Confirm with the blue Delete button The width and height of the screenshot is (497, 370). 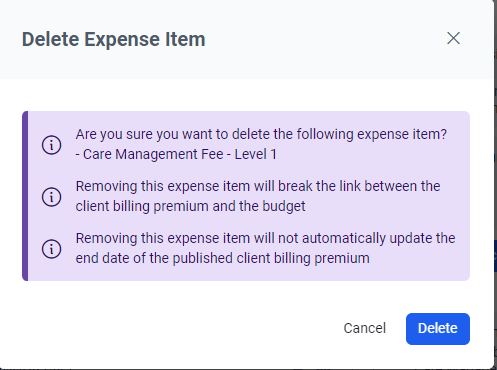pyautogui.click(x=438, y=329)
